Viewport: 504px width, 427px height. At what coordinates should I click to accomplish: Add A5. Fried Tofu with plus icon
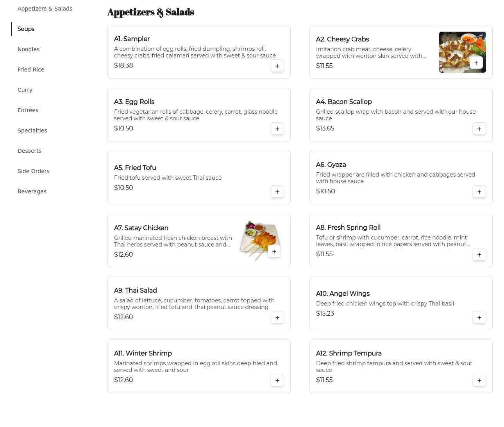[277, 192]
